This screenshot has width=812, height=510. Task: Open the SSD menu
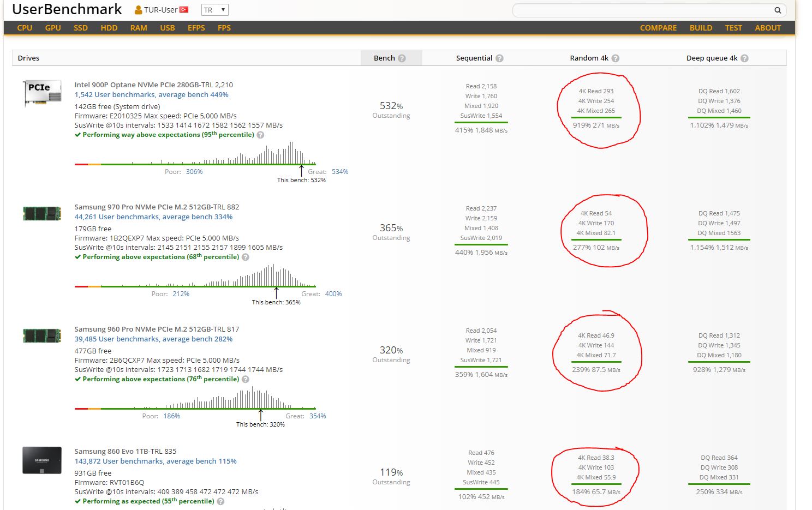(x=81, y=28)
